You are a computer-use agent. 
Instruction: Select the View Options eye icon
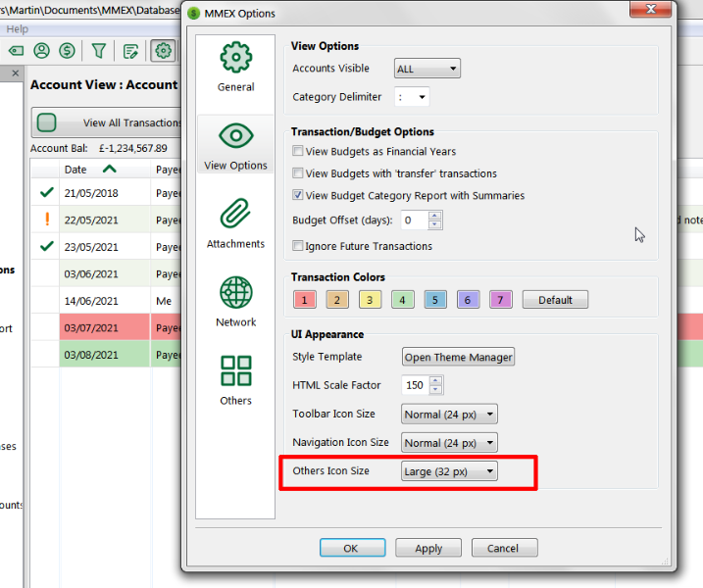coord(236,136)
